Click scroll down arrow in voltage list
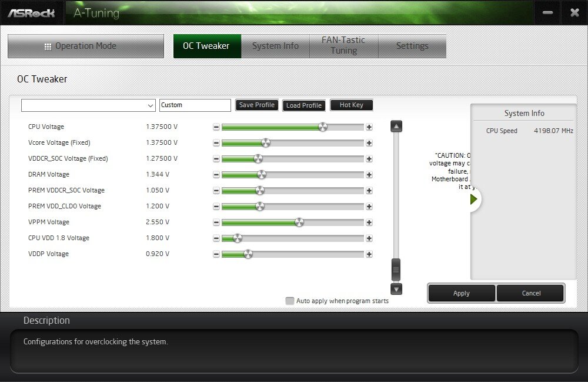 [x=396, y=289]
